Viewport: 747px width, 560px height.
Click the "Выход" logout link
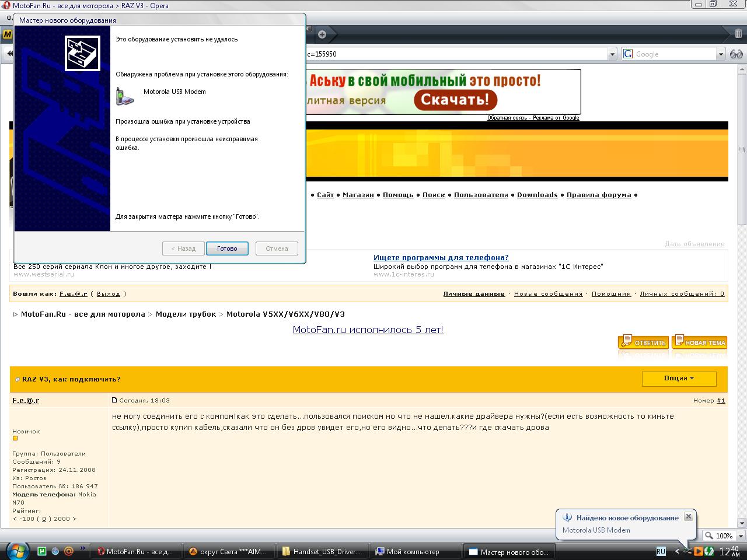click(109, 294)
